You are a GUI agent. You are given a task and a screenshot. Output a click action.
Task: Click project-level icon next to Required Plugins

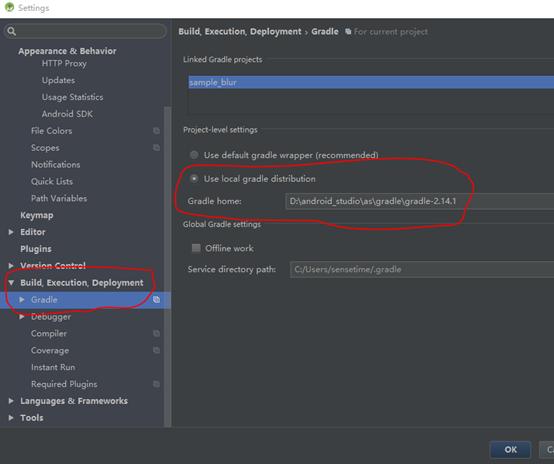point(156,384)
